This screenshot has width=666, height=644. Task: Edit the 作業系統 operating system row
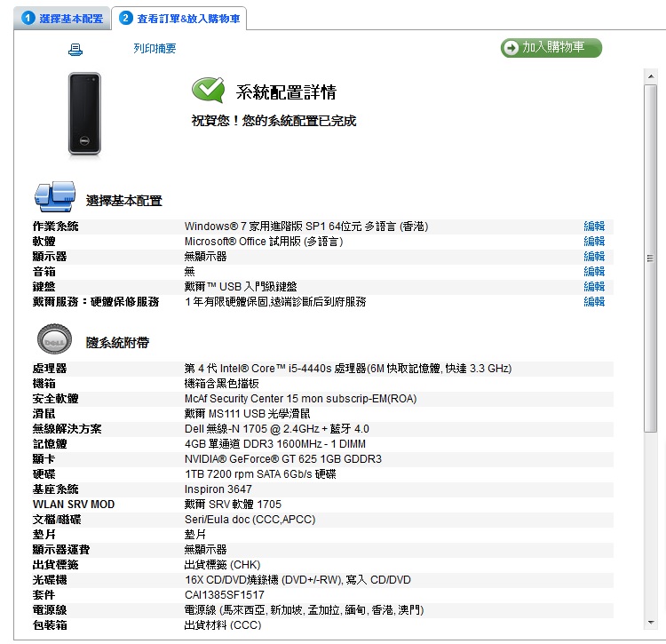(594, 226)
